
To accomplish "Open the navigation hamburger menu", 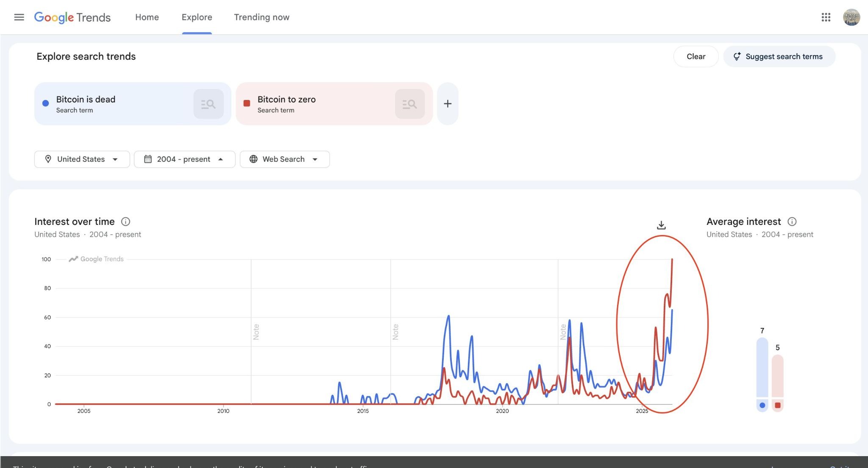I will (x=19, y=17).
